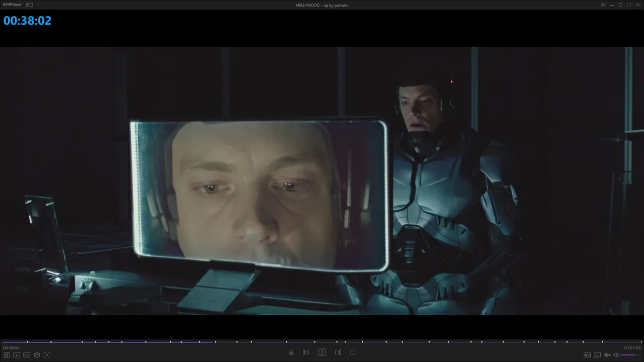The height and width of the screenshot is (362, 644).
Task: Click the total duration 01:57:29 label
Action: [632, 348]
